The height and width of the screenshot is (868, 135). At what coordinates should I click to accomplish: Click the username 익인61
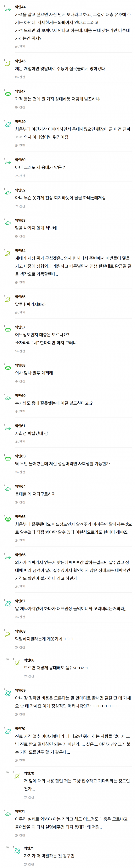20,426
